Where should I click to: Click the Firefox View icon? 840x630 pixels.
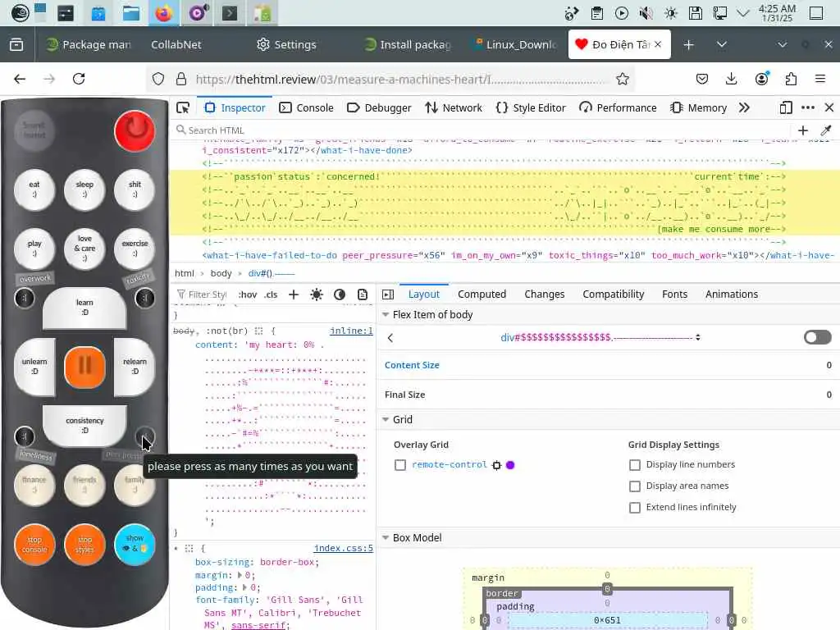pyautogui.click(x=16, y=45)
